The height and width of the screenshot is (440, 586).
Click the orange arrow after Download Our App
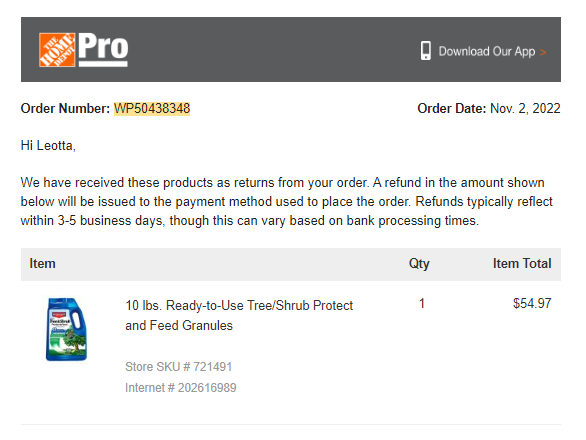[x=543, y=52]
